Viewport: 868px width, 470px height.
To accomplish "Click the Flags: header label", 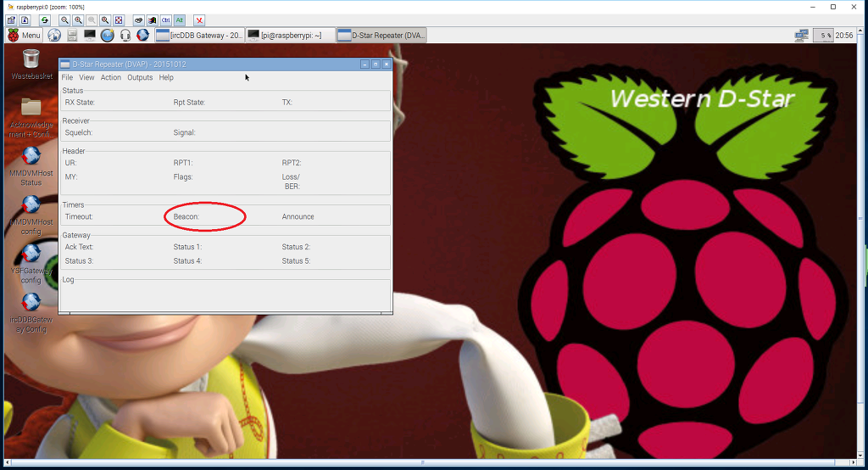I will pyautogui.click(x=183, y=177).
